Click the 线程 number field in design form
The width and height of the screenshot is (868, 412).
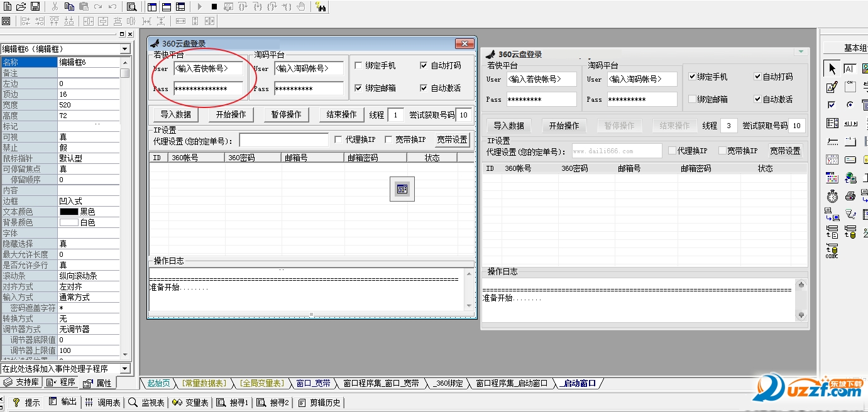[395, 115]
